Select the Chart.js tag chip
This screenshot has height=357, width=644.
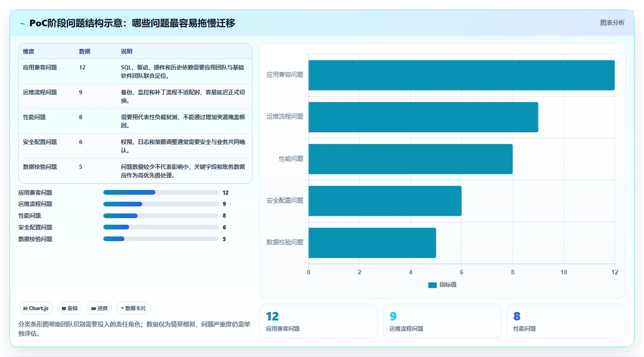[x=36, y=308]
